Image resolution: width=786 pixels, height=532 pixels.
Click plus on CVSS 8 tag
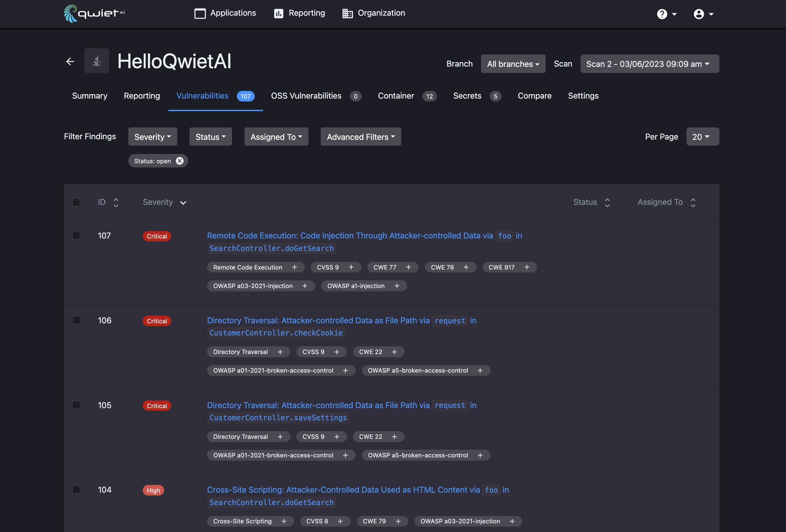click(340, 521)
